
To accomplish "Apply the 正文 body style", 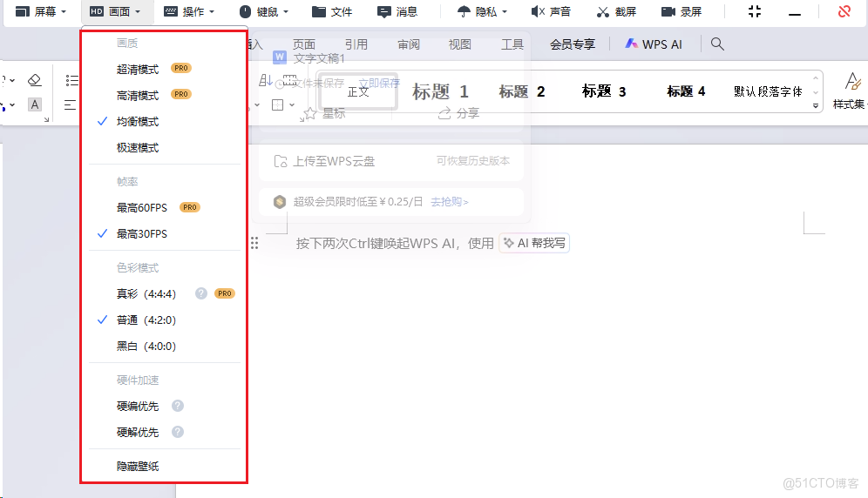I will (357, 91).
